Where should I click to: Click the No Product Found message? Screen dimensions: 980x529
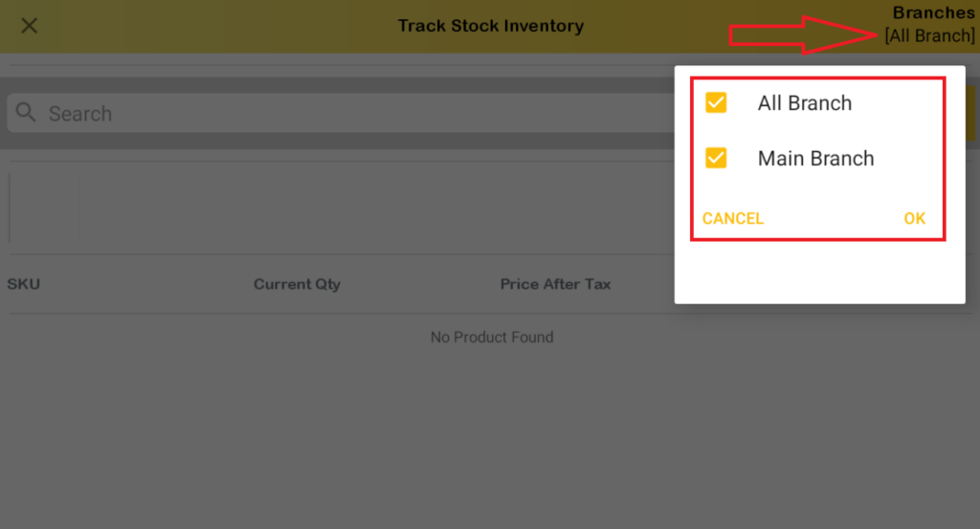492,337
